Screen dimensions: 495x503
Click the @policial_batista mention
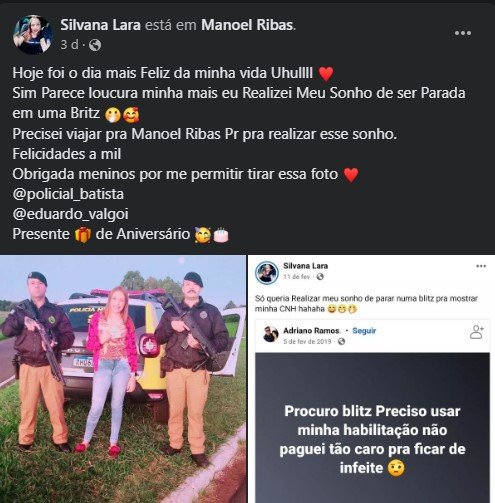pyautogui.click(x=68, y=194)
